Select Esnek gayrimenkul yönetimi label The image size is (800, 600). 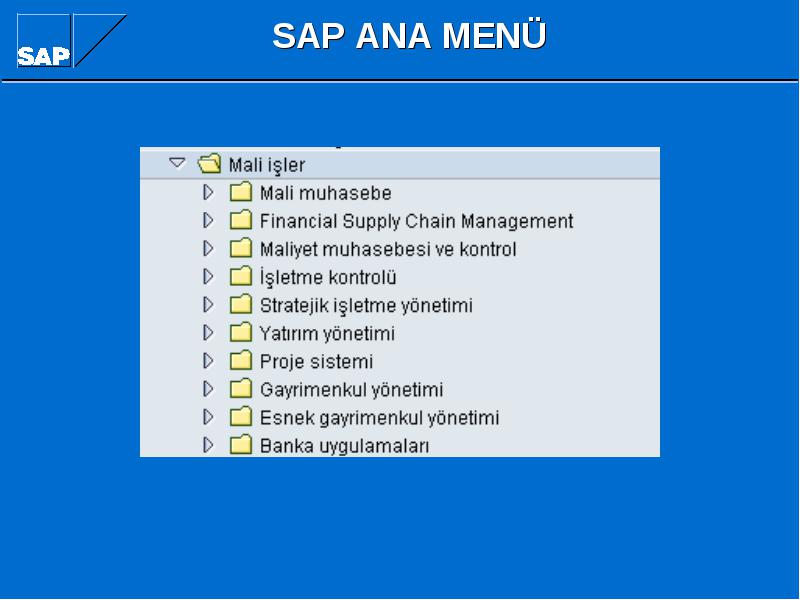[x=379, y=418]
